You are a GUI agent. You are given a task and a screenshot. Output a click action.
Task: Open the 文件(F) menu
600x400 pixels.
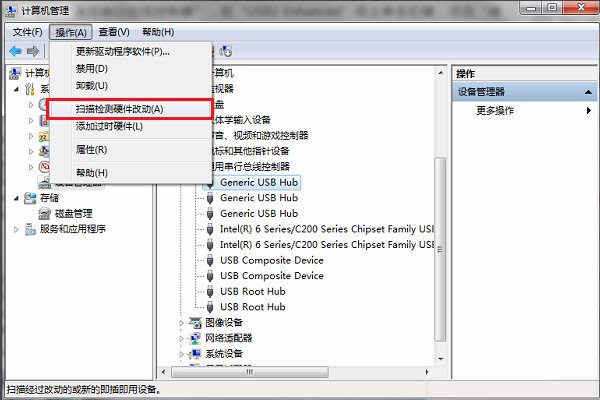coord(28,32)
